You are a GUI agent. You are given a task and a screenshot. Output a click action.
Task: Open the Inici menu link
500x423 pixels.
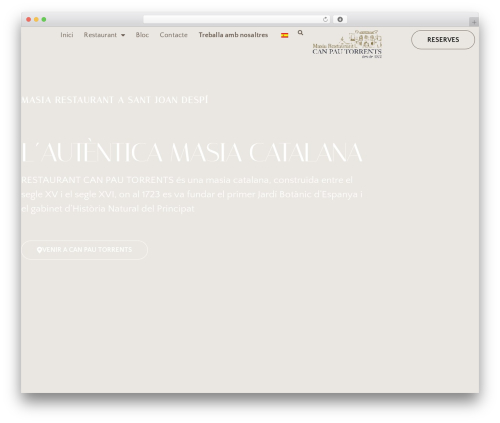click(x=67, y=35)
